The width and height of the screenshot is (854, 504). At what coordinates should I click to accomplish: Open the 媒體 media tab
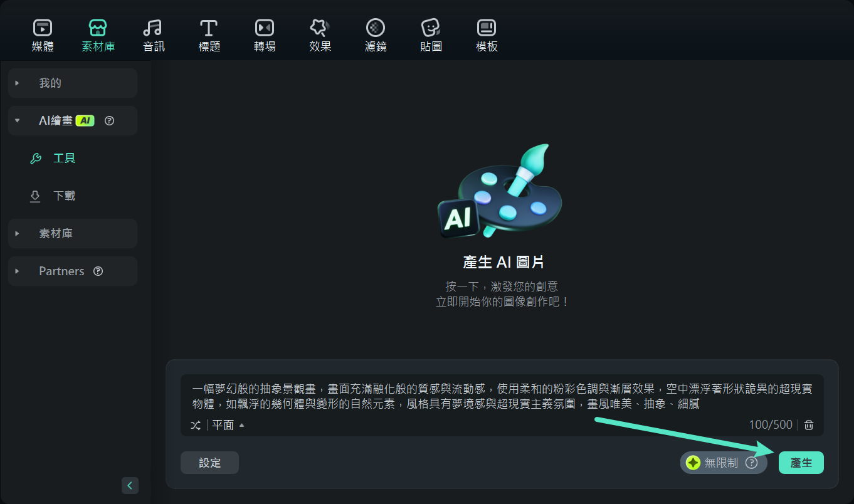coord(43,36)
